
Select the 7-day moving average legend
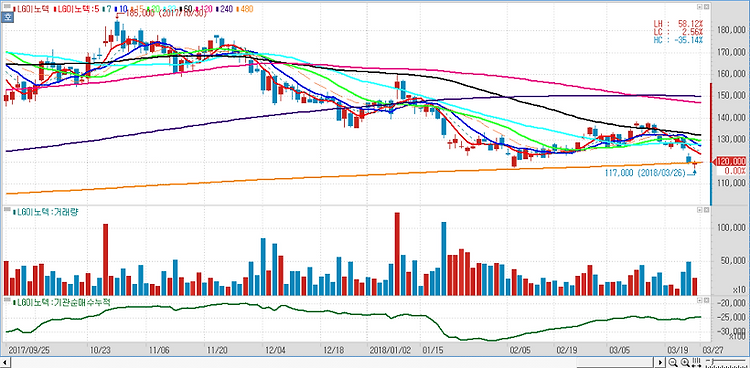tap(107, 9)
